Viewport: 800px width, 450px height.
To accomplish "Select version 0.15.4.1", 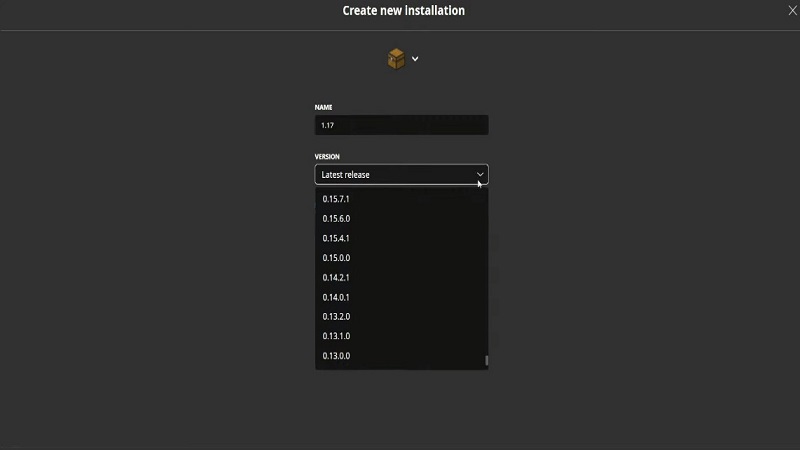I will coord(402,238).
